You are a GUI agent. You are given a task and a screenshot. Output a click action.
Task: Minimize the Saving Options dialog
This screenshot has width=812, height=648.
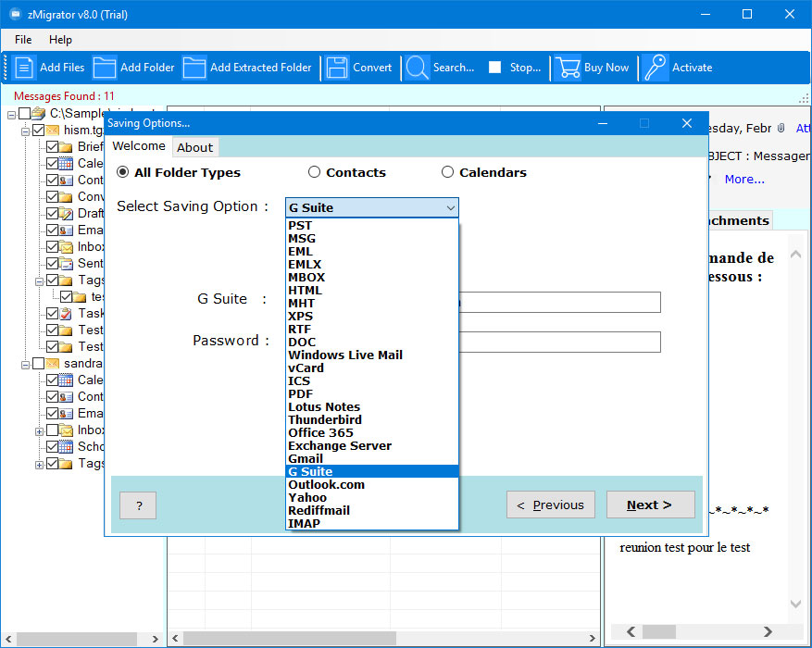coord(603,123)
